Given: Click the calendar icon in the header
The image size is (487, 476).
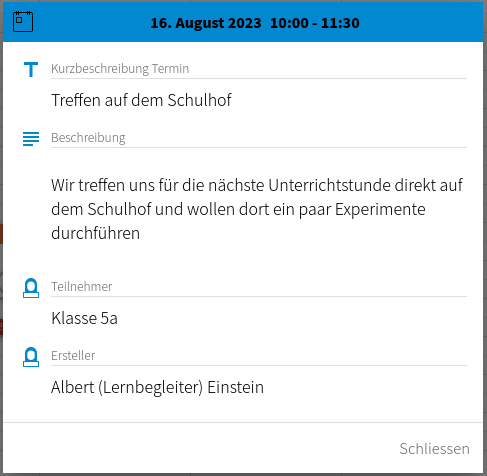Looking at the screenshot, I should point(23,22).
